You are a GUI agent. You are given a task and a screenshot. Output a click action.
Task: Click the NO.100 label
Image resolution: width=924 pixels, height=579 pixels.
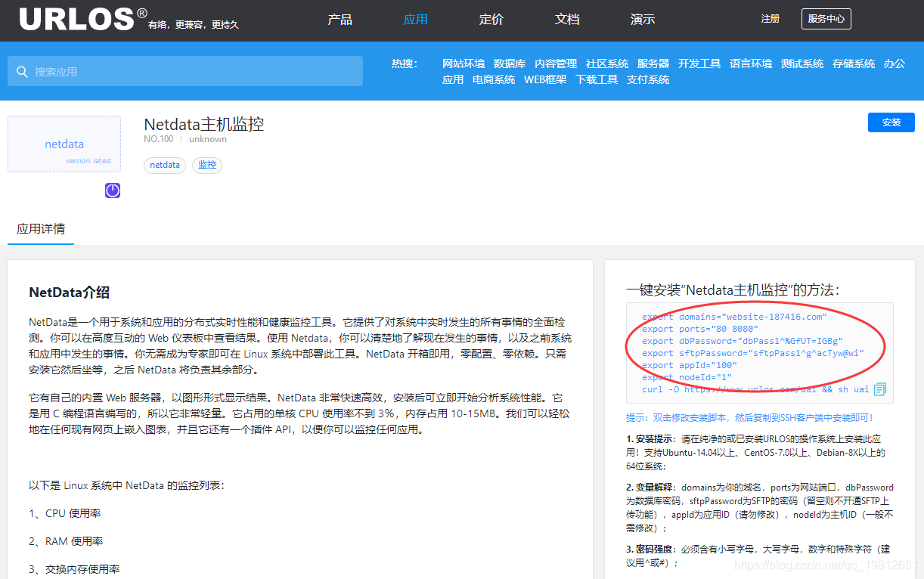click(159, 139)
